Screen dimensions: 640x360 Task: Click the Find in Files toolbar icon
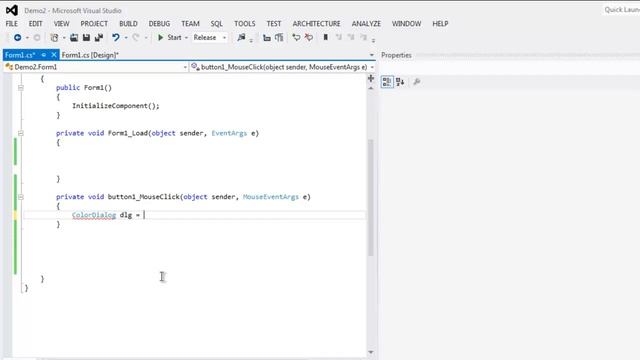click(x=241, y=38)
